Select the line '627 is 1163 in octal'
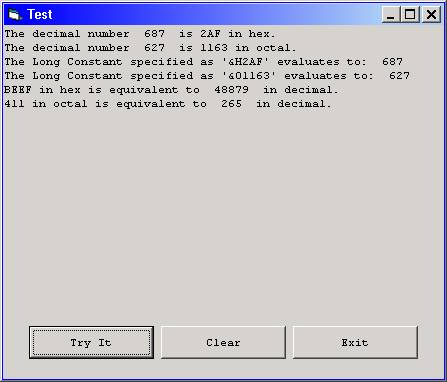Viewport: 447px width, 382px height. (x=150, y=48)
